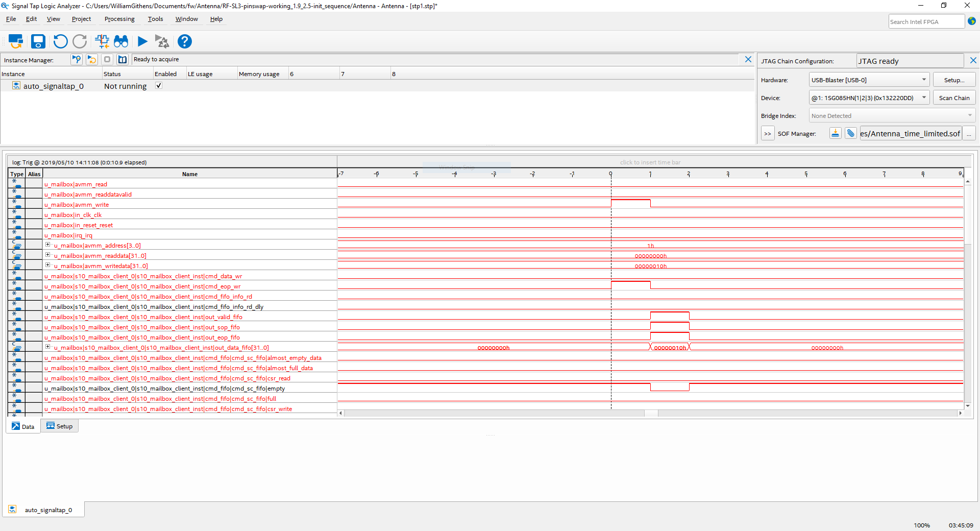Open the Project menu
The height and width of the screenshot is (531, 980).
pos(81,19)
